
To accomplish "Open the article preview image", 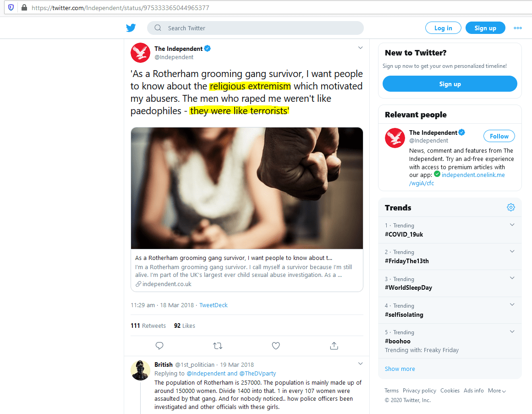I will [x=247, y=188].
